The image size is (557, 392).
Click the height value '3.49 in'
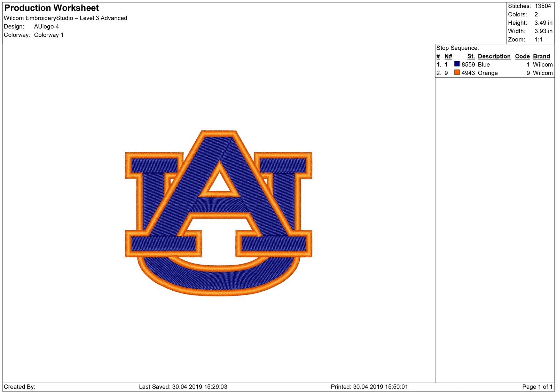(x=543, y=23)
